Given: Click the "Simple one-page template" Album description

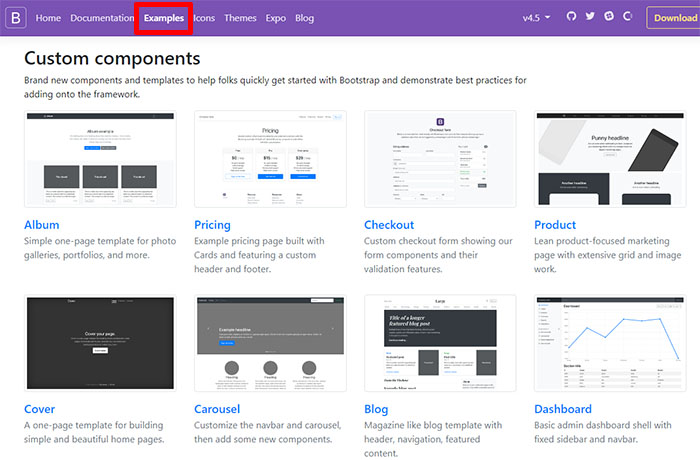Looking at the screenshot, I should coord(100,248).
